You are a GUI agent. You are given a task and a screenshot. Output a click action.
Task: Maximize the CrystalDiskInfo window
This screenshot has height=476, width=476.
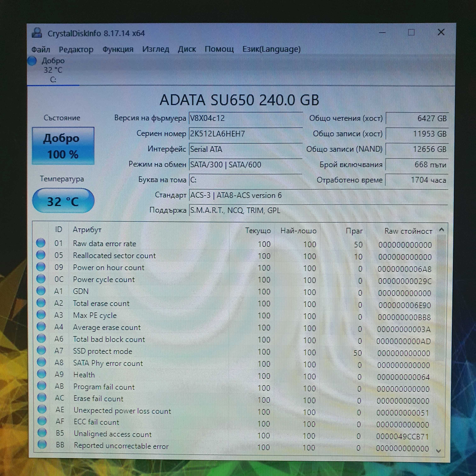(411, 32)
